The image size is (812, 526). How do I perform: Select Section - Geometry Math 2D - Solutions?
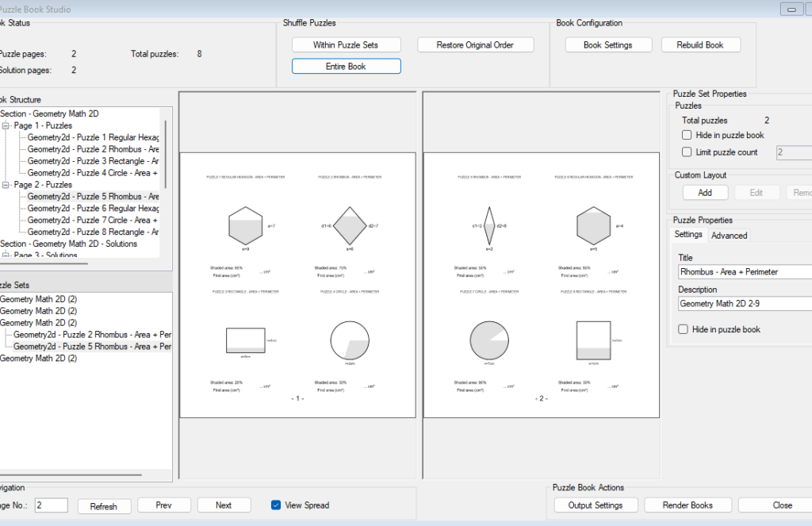tap(68, 244)
